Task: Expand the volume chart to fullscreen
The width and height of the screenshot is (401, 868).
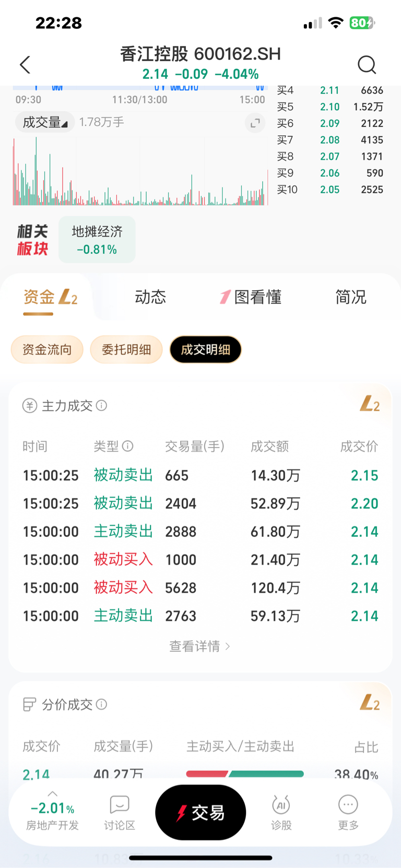Action: point(255,123)
